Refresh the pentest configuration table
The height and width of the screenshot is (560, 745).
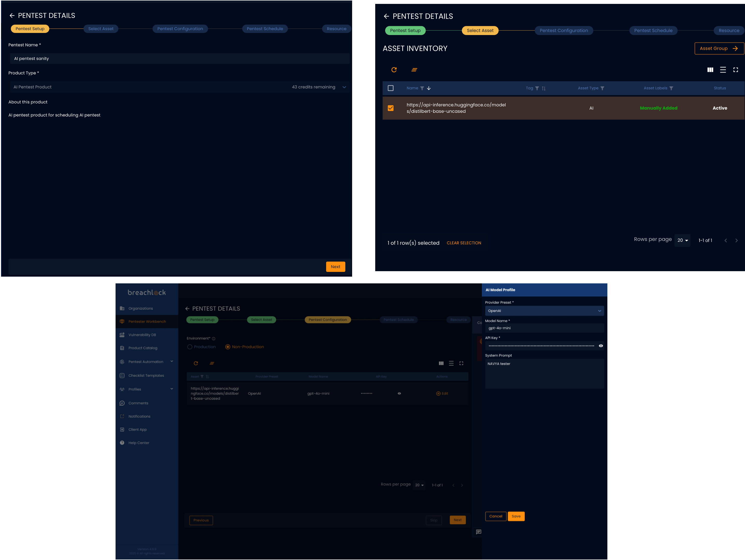tap(196, 363)
